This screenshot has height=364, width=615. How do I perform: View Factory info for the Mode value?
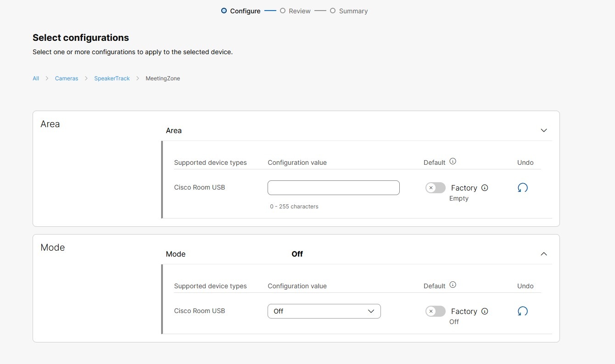[485, 311]
